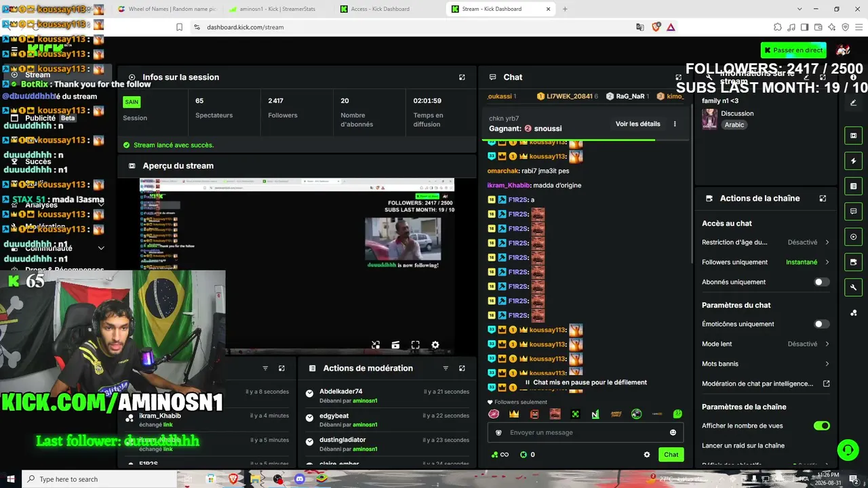Open stream preview settings gear
Viewport: 868px width, 488px height.
[x=435, y=345]
